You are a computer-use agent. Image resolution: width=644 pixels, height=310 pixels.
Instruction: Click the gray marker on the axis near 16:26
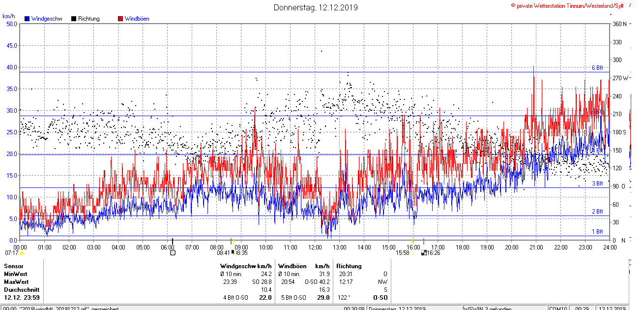424,241
